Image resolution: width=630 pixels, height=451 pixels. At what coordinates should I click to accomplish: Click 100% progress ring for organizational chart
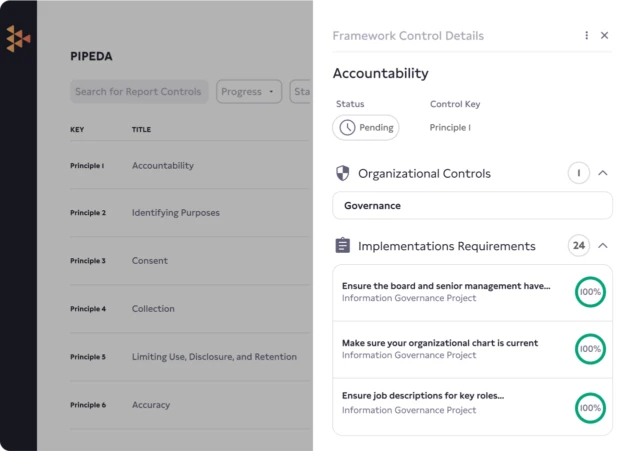(x=590, y=349)
